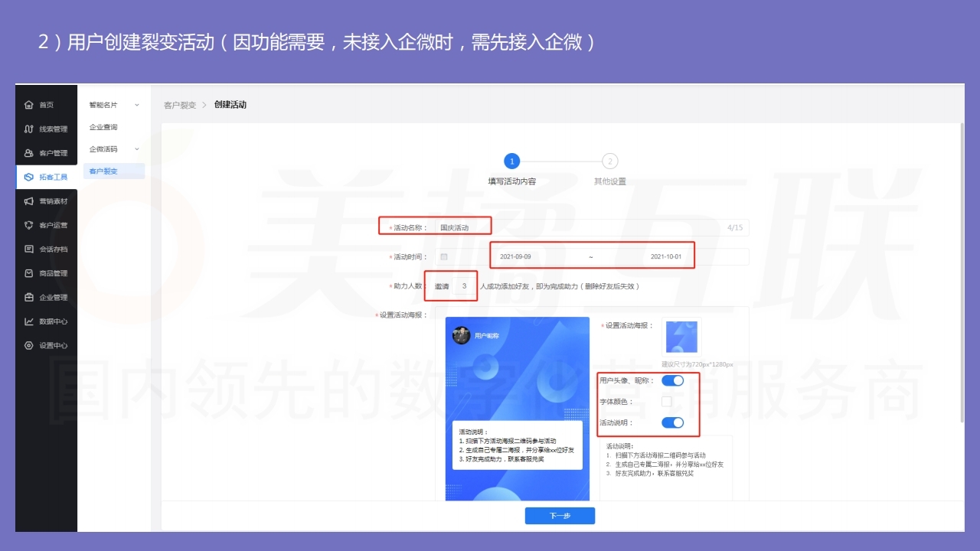Viewport: 980px width, 551px height.
Task: Open 企业查询 in the submenu
Action: pyautogui.click(x=103, y=127)
